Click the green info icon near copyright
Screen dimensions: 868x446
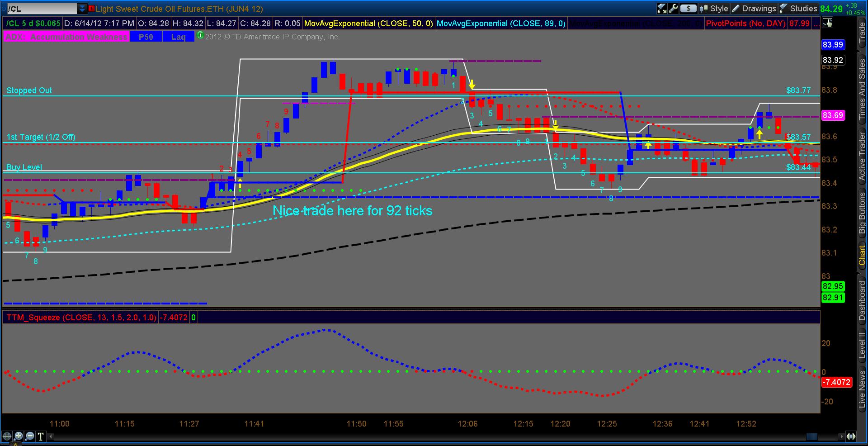[200, 35]
